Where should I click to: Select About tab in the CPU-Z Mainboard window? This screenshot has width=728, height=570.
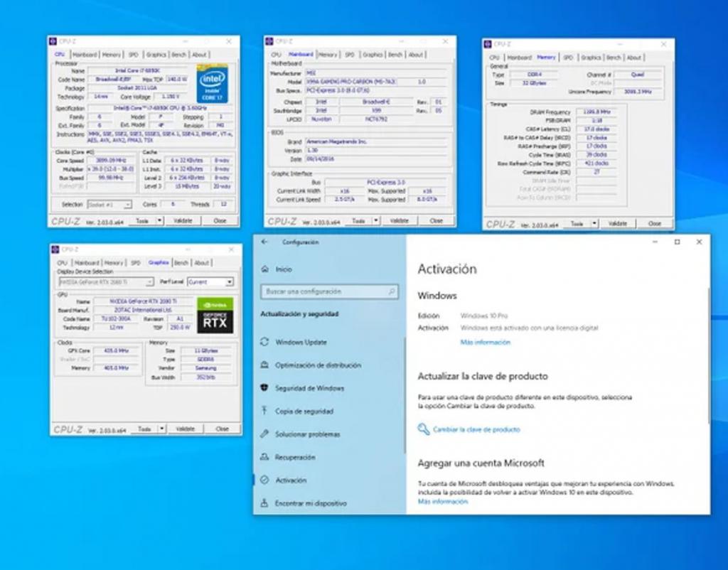point(415,55)
